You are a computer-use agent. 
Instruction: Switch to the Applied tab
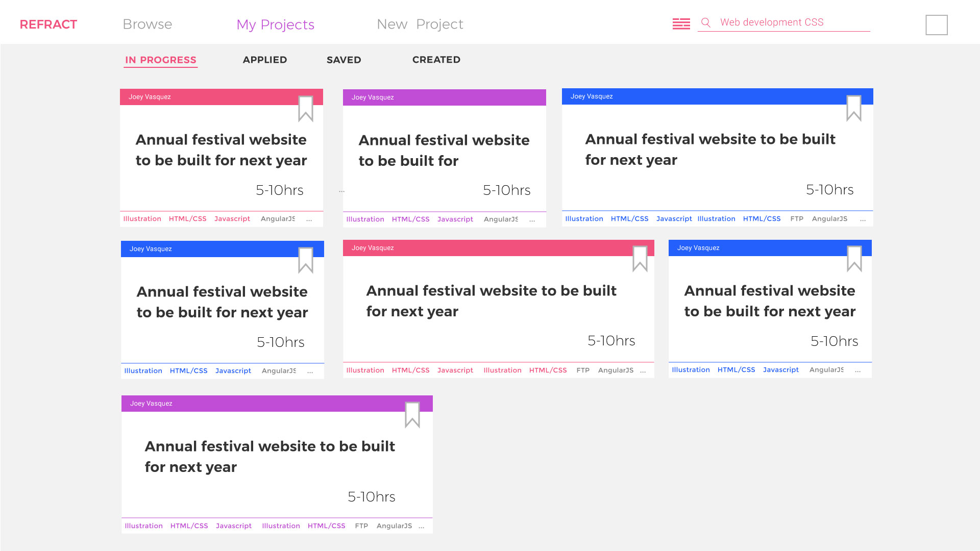click(264, 60)
